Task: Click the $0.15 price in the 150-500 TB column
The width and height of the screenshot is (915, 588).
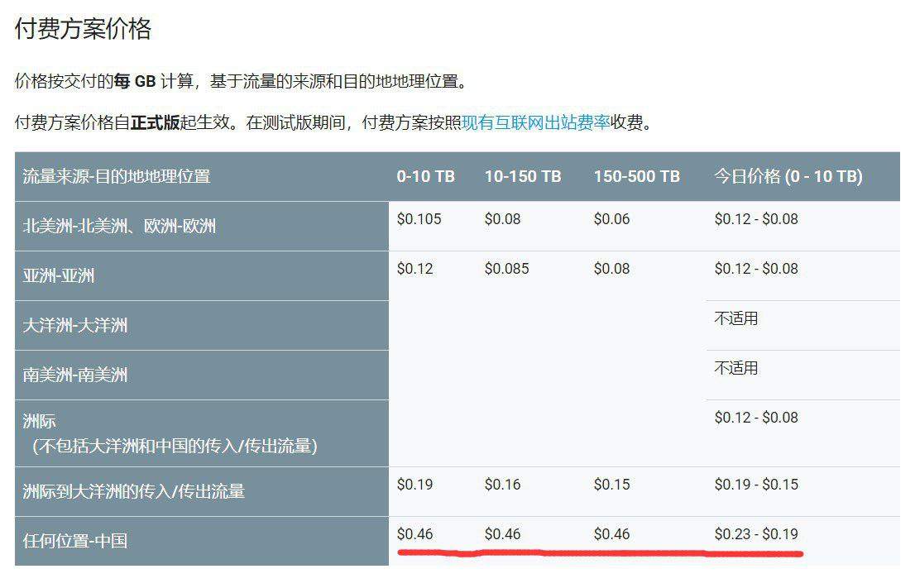Action: (x=611, y=484)
